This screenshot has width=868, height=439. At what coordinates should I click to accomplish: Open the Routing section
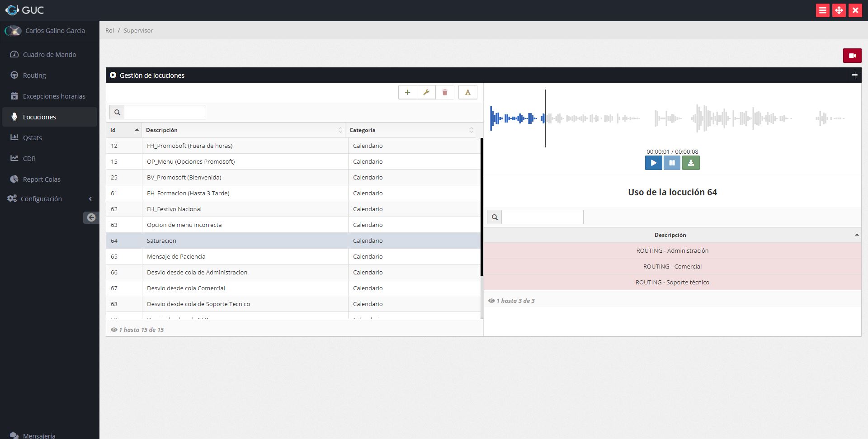pyautogui.click(x=49, y=75)
